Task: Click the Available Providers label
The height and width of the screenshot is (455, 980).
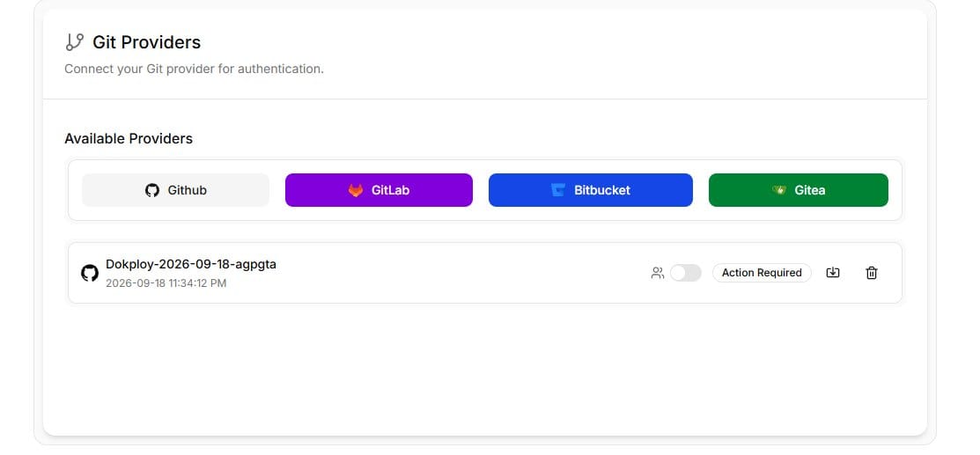Action: (129, 139)
